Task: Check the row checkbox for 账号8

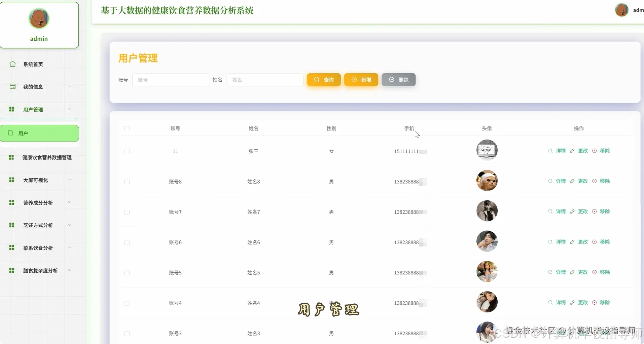Action: click(127, 182)
